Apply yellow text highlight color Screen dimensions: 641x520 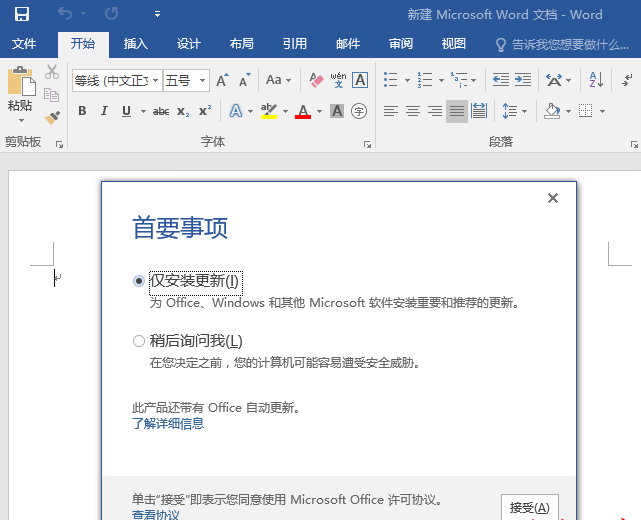point(269,111)
